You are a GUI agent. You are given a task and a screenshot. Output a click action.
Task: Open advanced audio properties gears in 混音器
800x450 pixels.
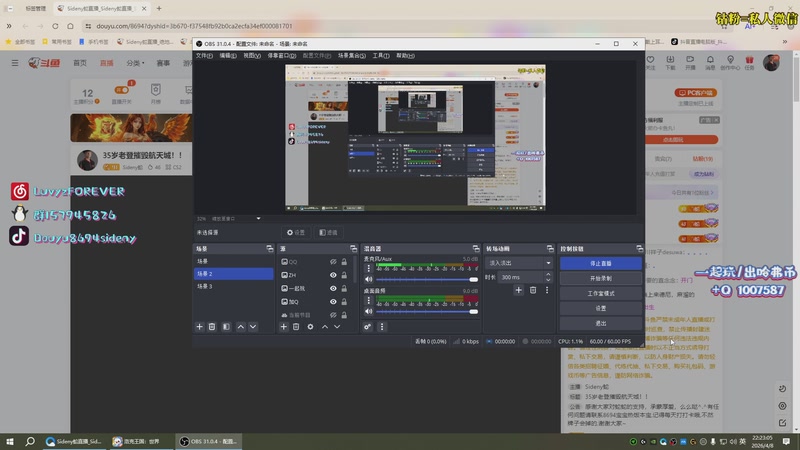367,327
